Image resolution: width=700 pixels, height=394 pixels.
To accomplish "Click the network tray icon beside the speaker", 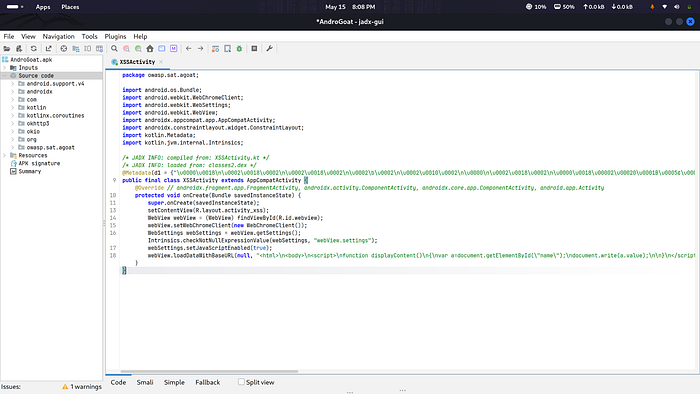I will [664, 7].
